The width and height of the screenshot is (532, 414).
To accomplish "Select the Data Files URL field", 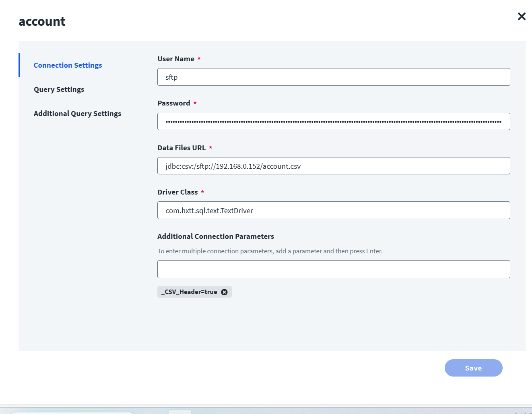I will (x=334, y=166).
